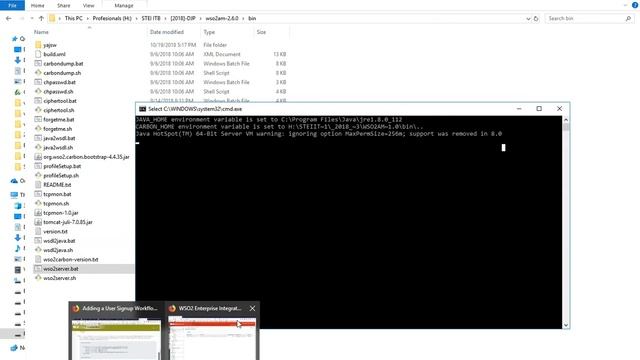Image resolution: width=640 pixels, height=360 pixels.
Task: Click cmd.exe window title bar icon
Action: pos(142,109)
